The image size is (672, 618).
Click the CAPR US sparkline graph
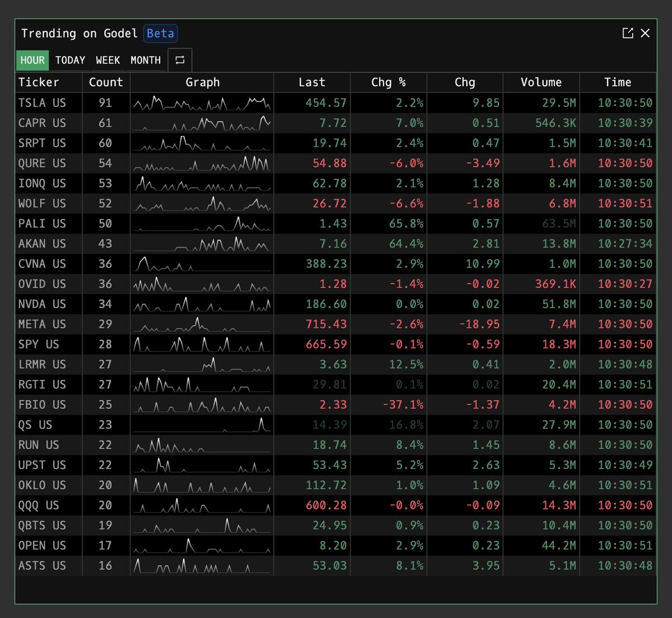pyautogui.click(x=202, y=123)
